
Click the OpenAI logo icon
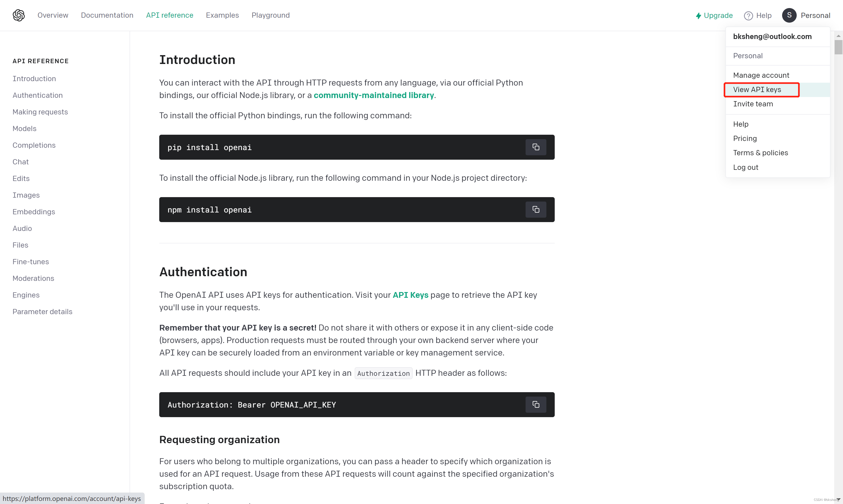coord(18,15)
